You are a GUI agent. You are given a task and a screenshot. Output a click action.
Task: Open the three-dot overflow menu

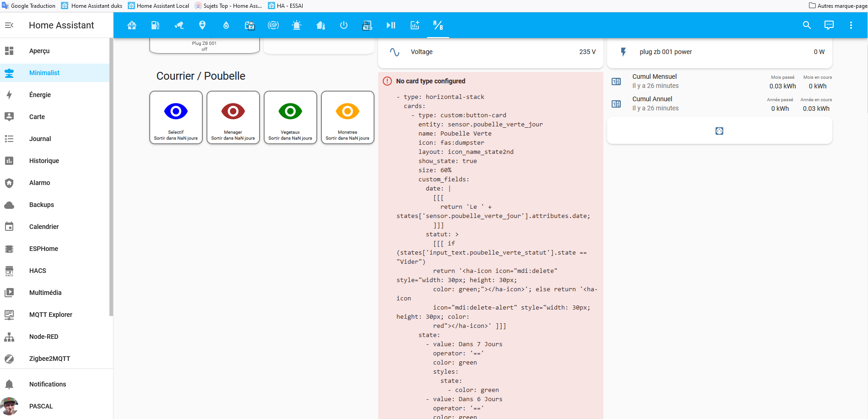click(851, 25)
